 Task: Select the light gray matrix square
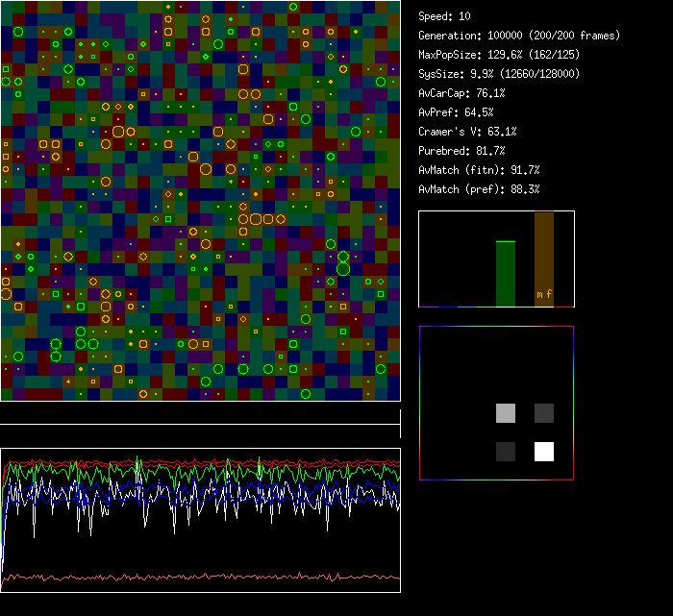(x=506, y=413)
